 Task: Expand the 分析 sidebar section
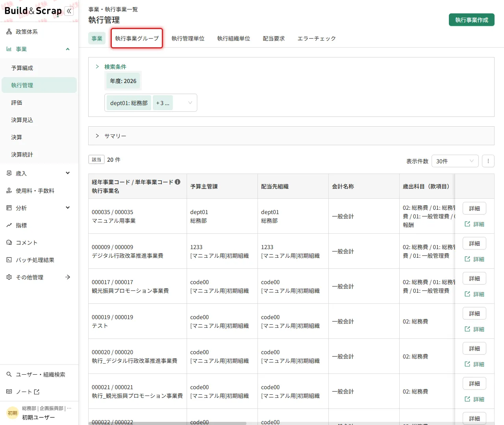68,208
